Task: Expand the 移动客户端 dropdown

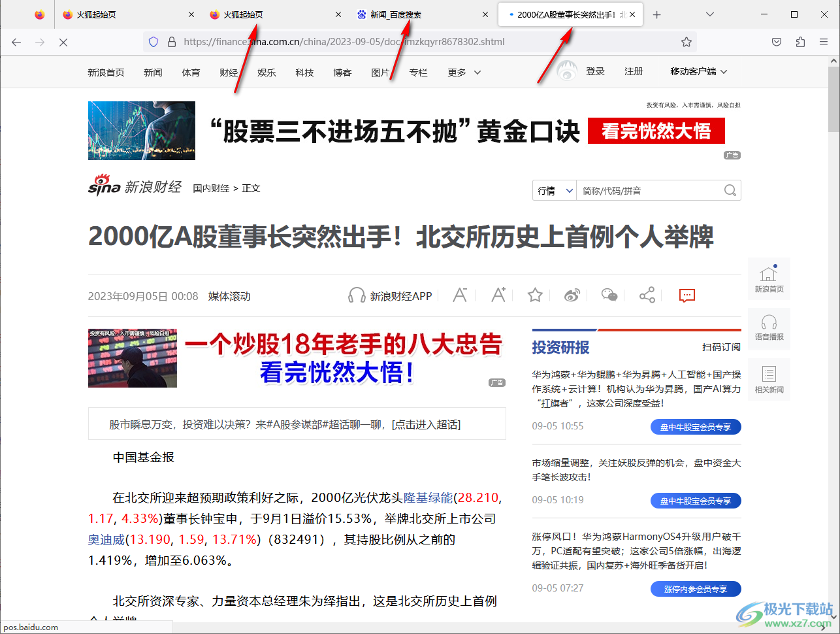Action: (698, 71)
